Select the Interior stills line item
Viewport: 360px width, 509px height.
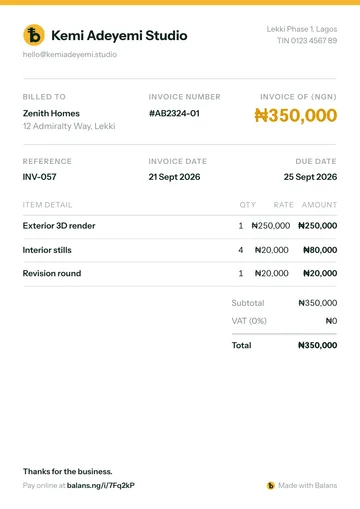point(180,250)
